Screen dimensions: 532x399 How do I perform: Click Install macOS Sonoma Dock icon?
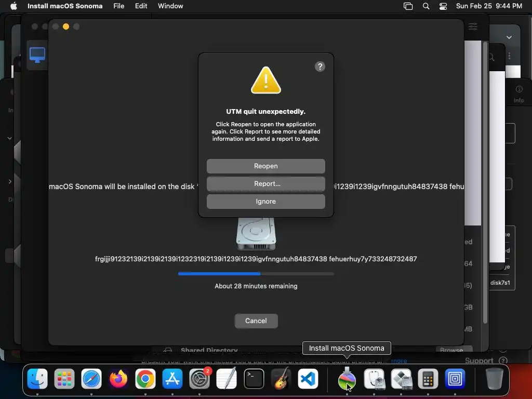[347, 379]
